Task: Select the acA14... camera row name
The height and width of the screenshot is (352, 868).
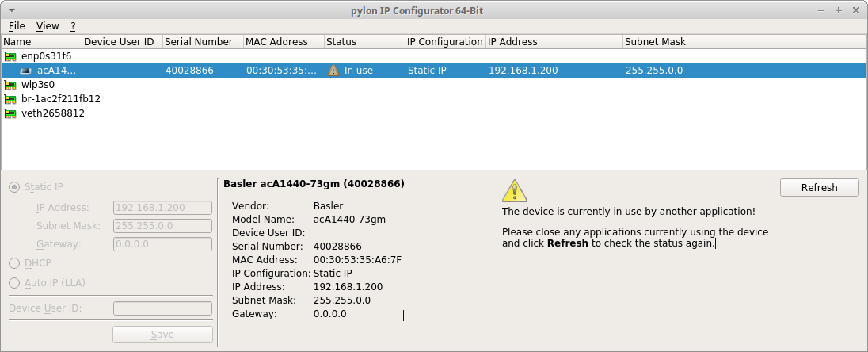Action: tap(56, 71)
